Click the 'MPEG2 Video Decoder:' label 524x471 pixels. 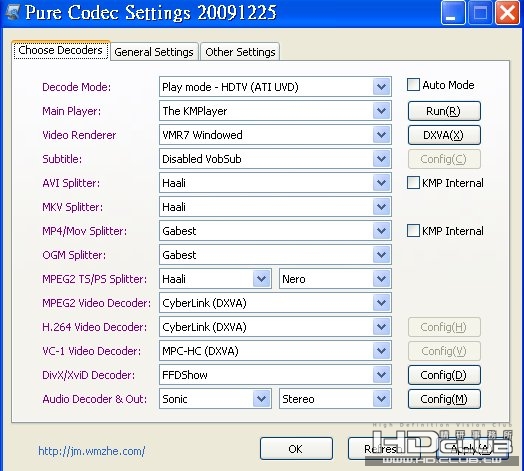pyautogui.click(x=97, y=303)
